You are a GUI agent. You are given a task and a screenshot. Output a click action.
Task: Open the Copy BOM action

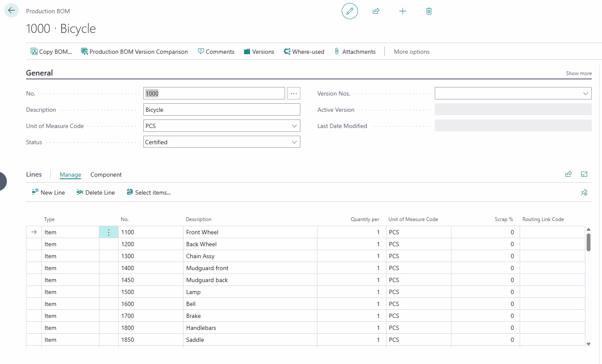(x=51, y=52)
